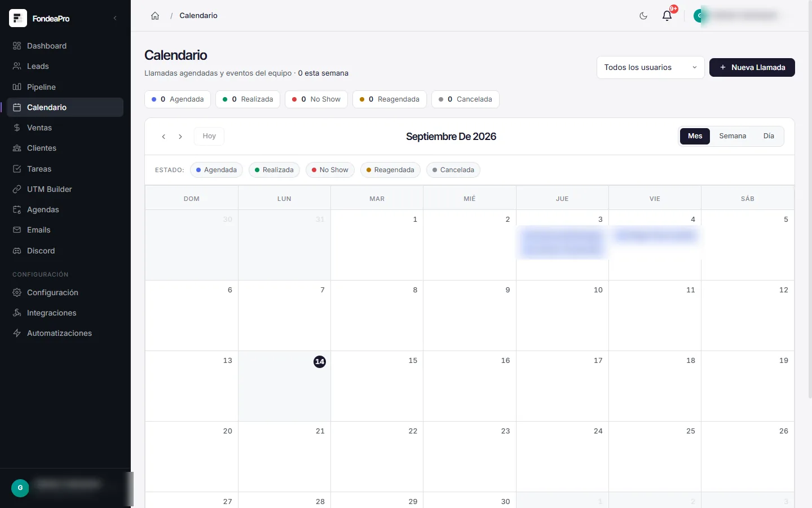The image size is (812, 508).
Task: Open Dashboard from the sidebar icon
Action: (17, 46)
